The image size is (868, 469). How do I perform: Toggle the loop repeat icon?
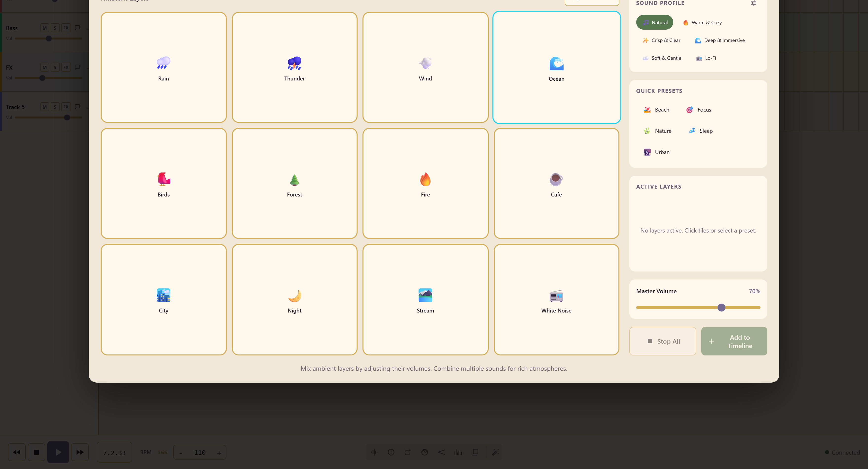408,452
